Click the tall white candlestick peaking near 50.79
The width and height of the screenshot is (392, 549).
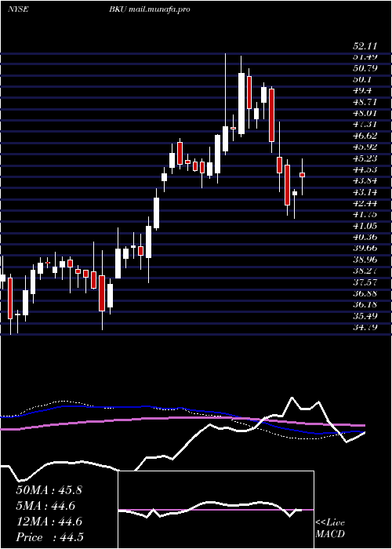[241, 104]
